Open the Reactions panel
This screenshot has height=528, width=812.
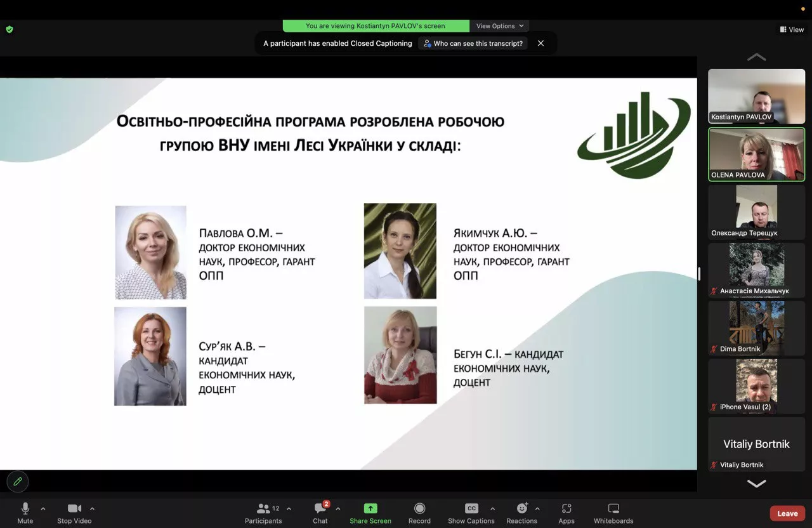(521, 511)
